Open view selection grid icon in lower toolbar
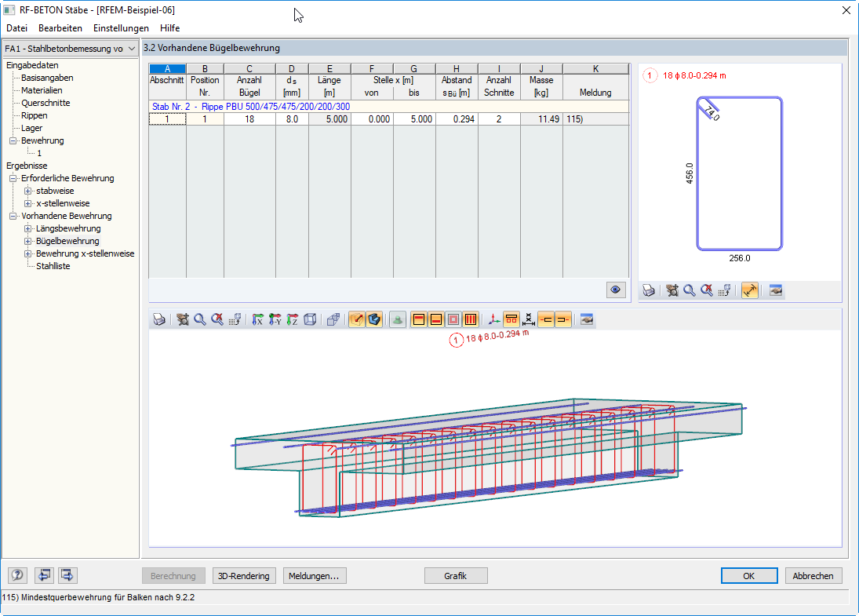 pyautogui.click(x=235, y=319)
